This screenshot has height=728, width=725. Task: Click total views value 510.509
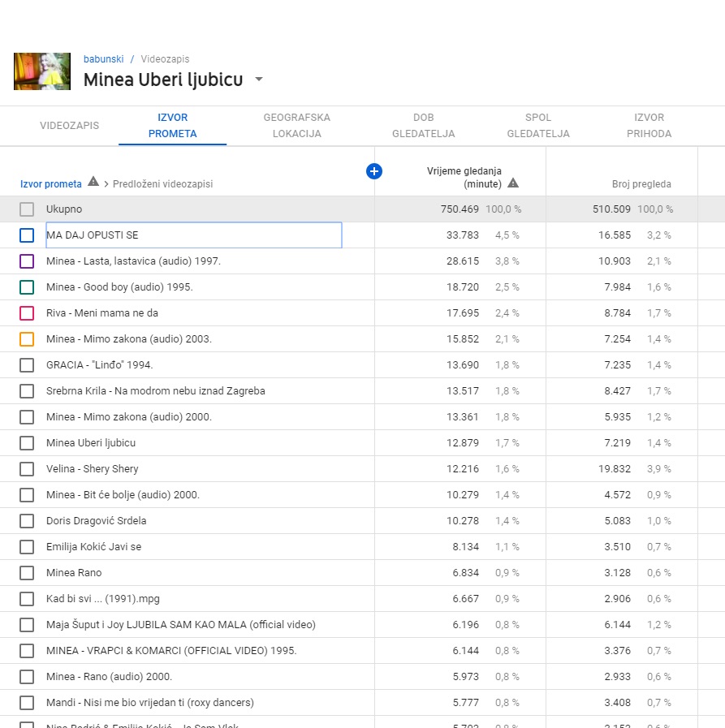pyautogui.click(x=611, y=209)
